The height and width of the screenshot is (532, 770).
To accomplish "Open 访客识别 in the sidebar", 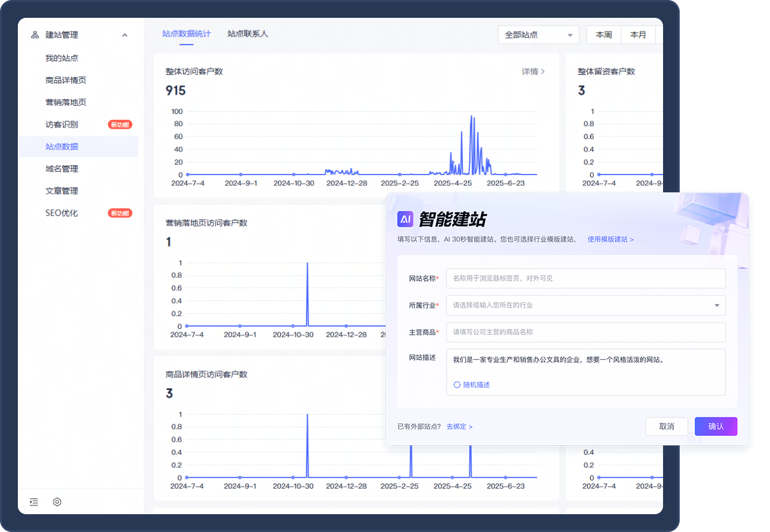I will pos(62,125).
